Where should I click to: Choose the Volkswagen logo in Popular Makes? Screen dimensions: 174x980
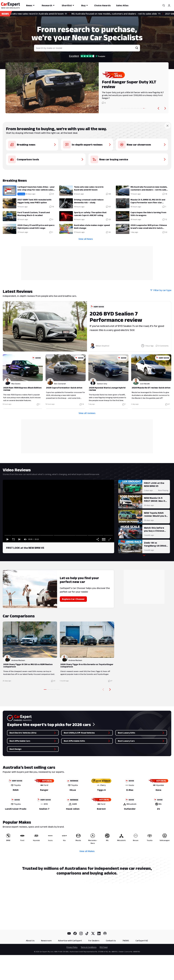click(x=164, y=836)
